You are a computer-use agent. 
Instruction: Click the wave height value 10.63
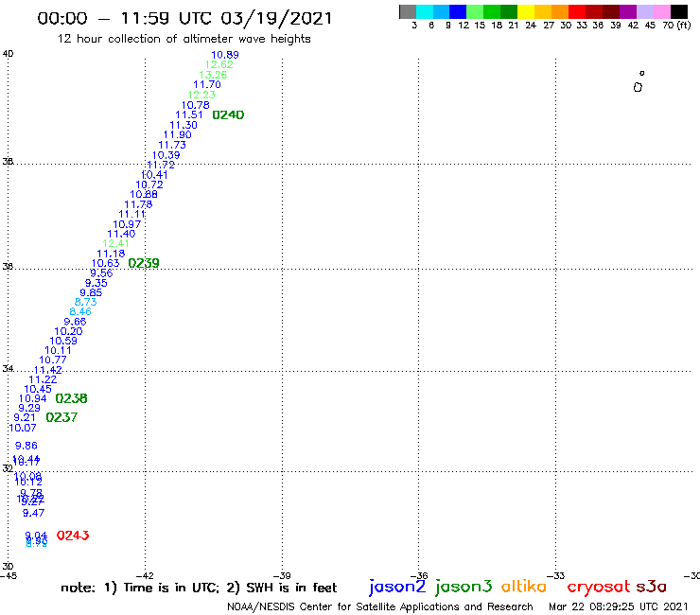click(x=105, y=264)
